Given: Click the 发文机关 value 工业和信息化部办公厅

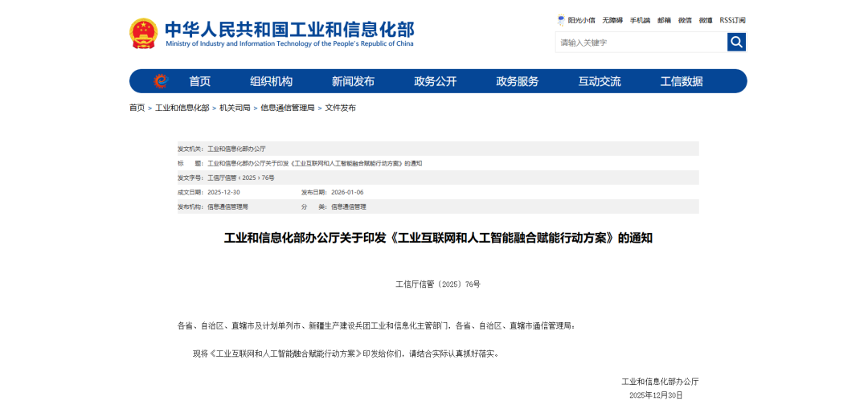Looking at the screenshot, I should (x=236, y=149).
